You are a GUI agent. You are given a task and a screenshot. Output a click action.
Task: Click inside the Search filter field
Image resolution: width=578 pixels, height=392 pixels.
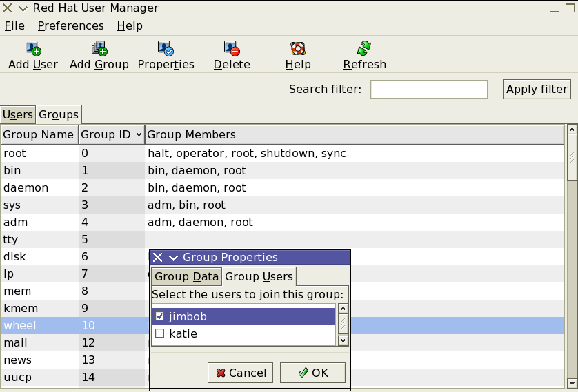tap(429, 89)
